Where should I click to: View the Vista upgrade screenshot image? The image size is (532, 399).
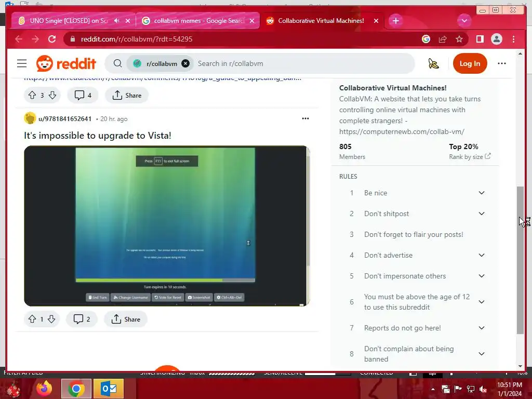click(167, 226)
